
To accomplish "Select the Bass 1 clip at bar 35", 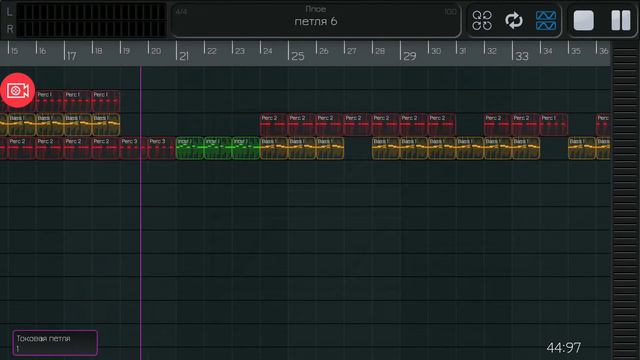I will (x=582, y=148).
